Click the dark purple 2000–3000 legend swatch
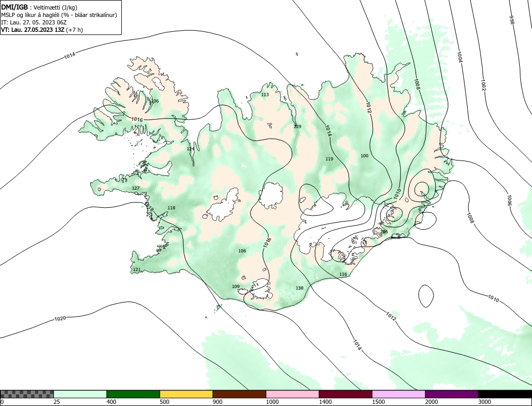Screen dimensions: 532x406 pyautogui.click(x=452, y=394)
